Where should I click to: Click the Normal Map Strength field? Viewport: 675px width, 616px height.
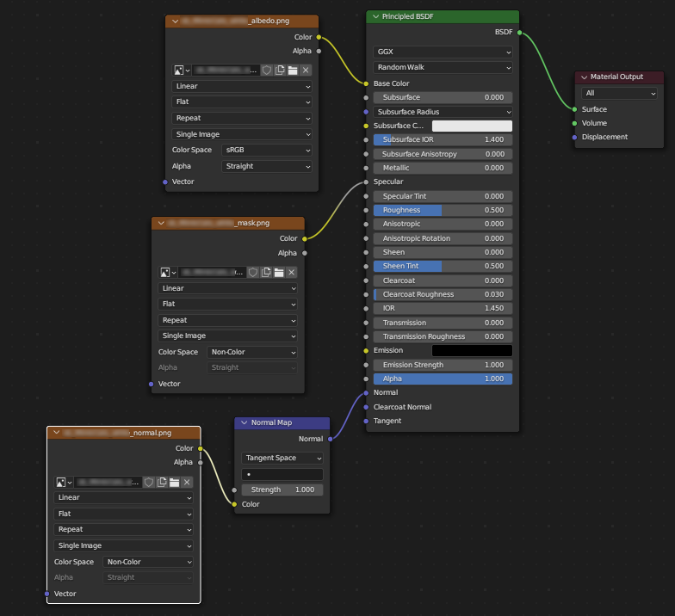click(x=282, y=490)
